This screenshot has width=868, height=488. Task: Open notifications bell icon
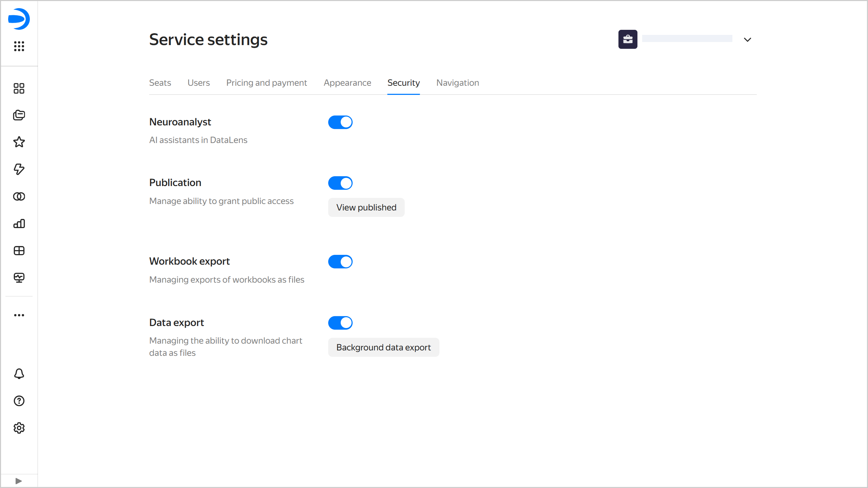point(19,374)
